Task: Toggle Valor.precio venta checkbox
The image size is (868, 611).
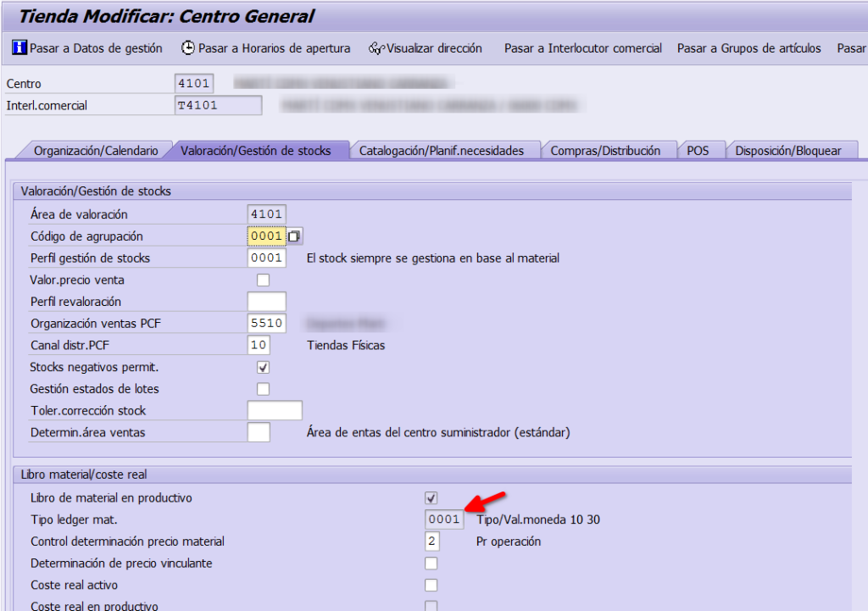Action: (263, 281)
